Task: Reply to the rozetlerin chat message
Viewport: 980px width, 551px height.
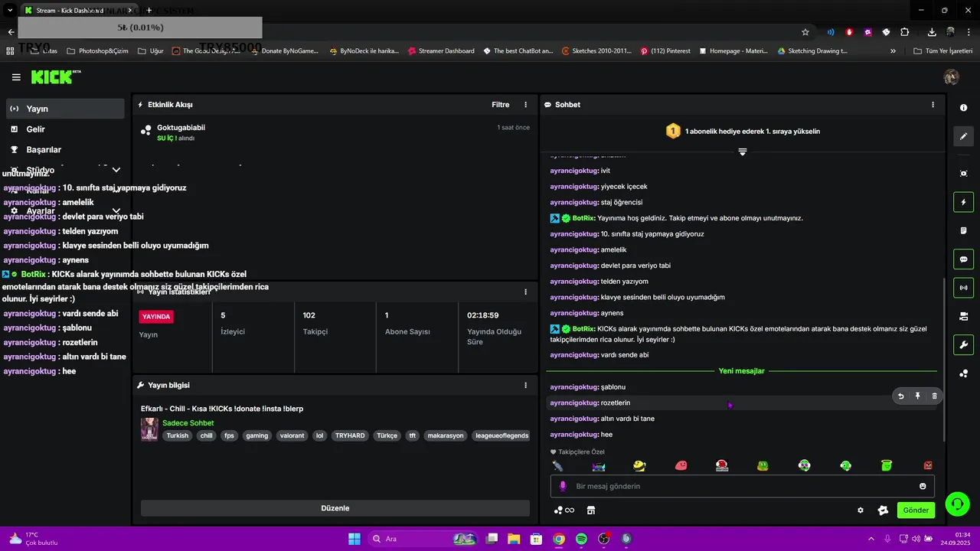Action: coord(900,396)
